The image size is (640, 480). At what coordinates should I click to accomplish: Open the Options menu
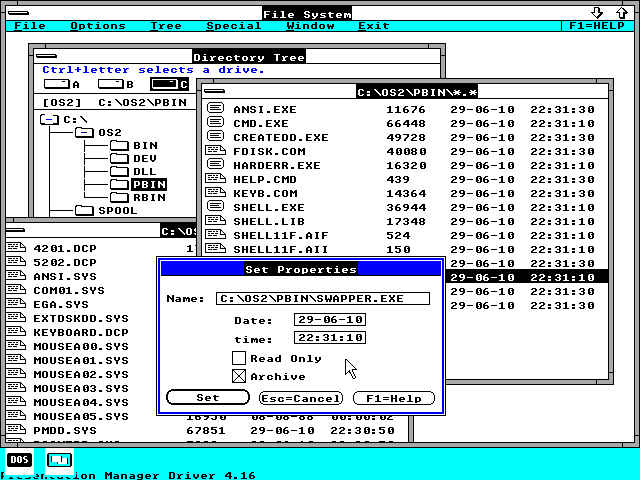coord(98,26)
